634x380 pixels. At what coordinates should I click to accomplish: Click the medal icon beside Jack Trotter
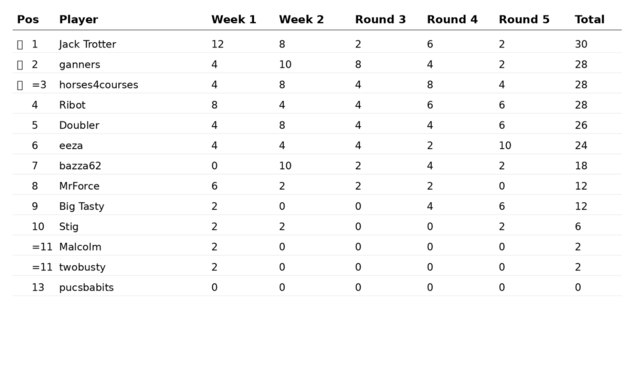pyautogui.click(x=20, y=44)
